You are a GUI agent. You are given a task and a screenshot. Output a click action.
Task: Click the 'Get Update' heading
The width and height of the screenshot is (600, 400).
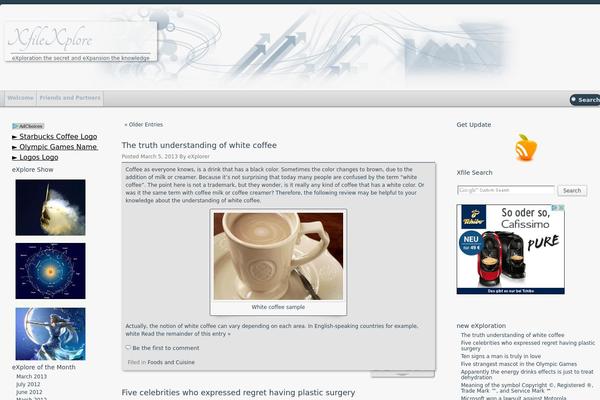click(x=474, y=124)
